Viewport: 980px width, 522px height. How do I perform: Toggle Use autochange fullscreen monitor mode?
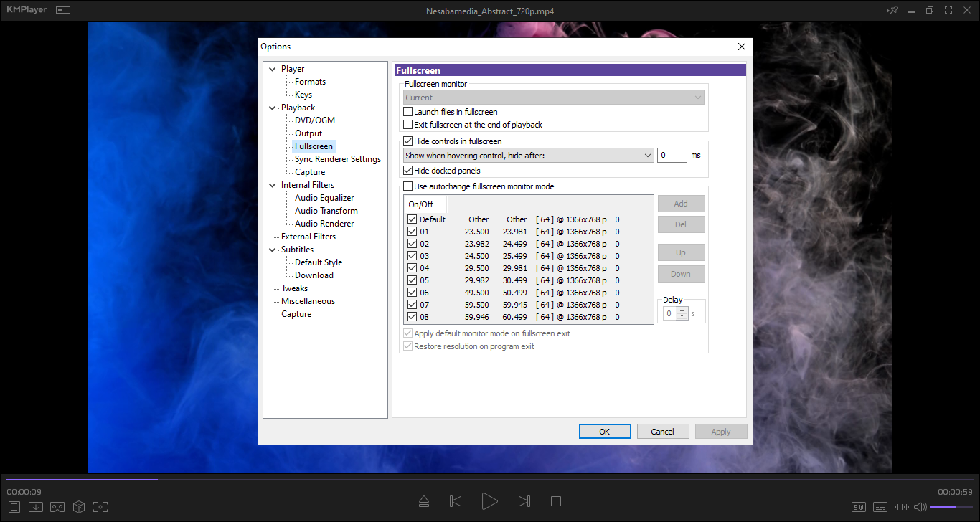(408, 186)
